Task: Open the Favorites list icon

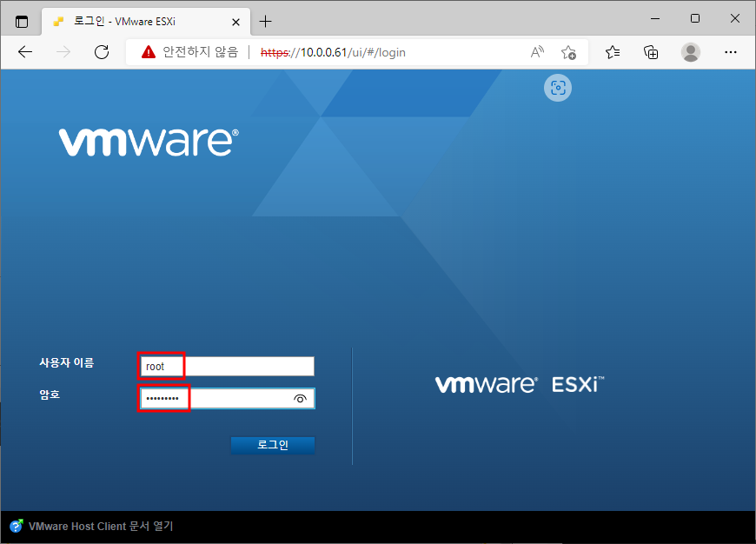Action: click(x=613, y=52)
